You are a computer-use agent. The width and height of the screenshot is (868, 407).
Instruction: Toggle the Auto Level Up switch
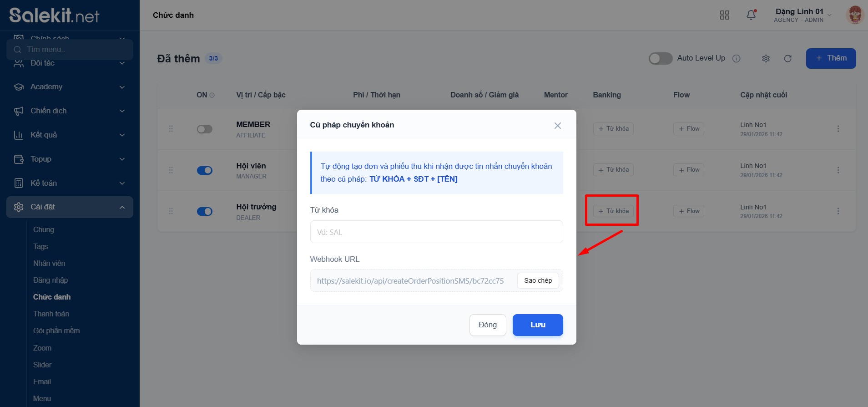click(660, 58)
